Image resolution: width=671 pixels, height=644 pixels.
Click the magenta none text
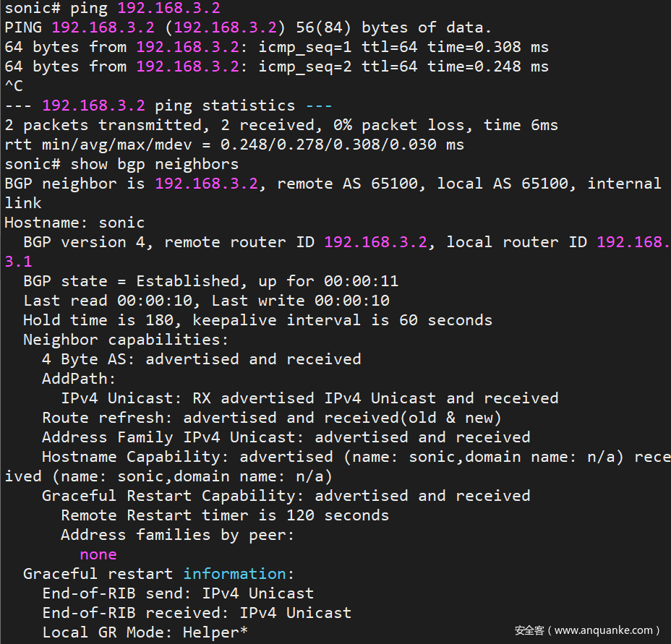pos(98,554)
